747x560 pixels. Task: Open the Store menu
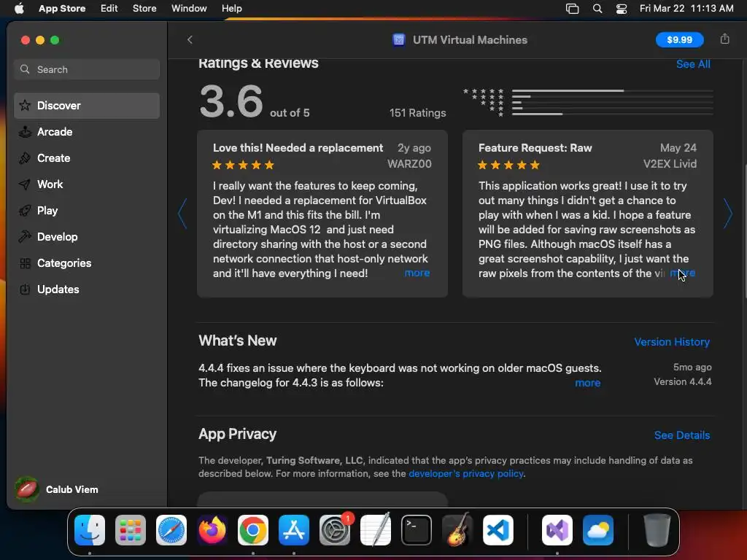click(144, 8)
